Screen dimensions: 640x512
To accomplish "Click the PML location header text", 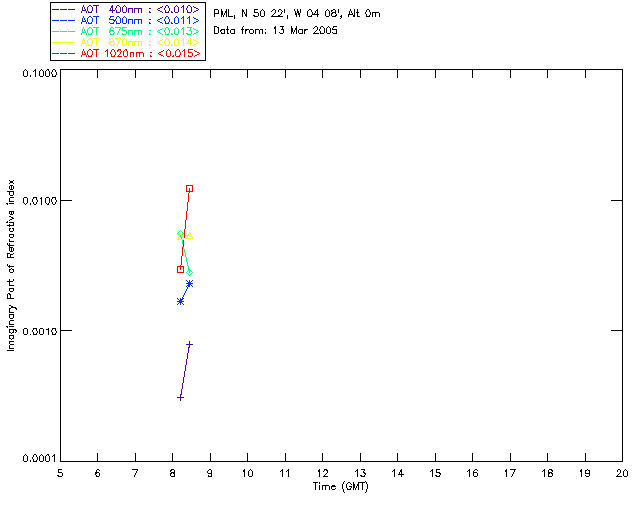I will click(x=297, y=14).
